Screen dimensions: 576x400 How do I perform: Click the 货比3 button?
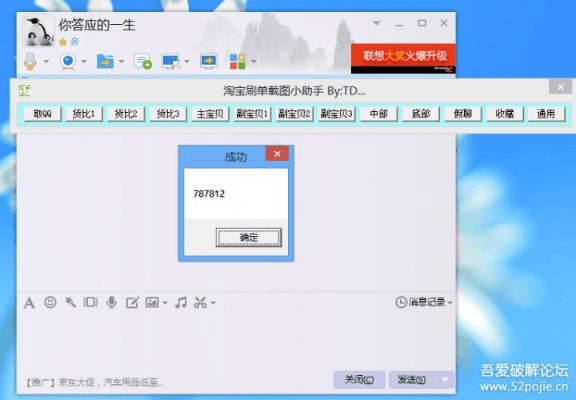pos(168,114)
